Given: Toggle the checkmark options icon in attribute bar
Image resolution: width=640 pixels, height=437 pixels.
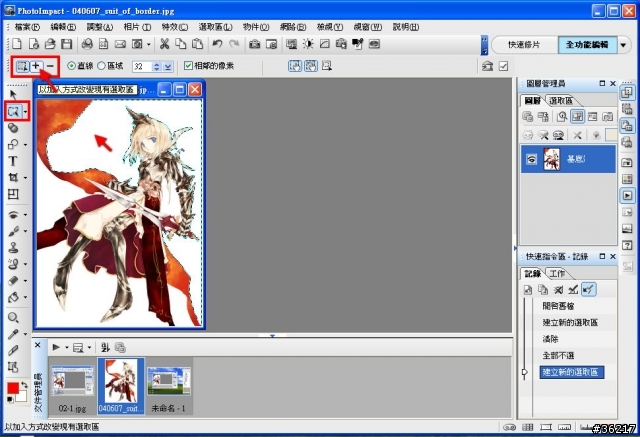Looking at the screenshot, I should pyautogui.click(x=504, y=66).
